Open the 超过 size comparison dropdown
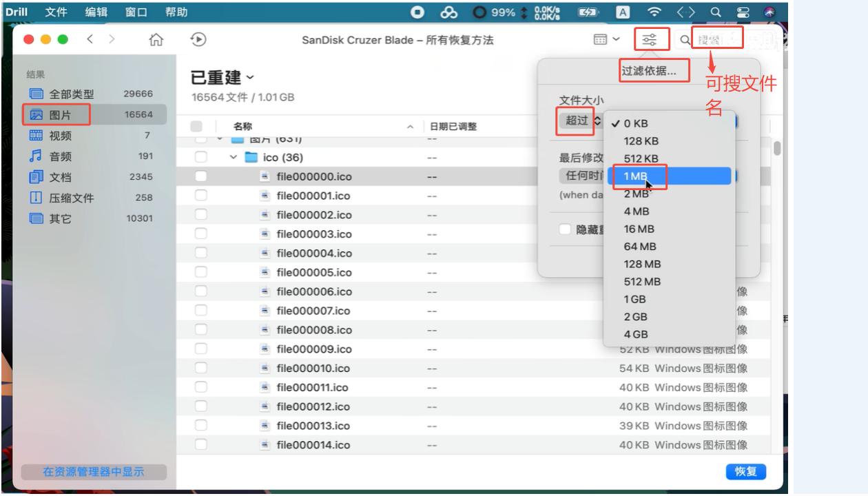The image size is (868, 496). click(x=582, y=121)
